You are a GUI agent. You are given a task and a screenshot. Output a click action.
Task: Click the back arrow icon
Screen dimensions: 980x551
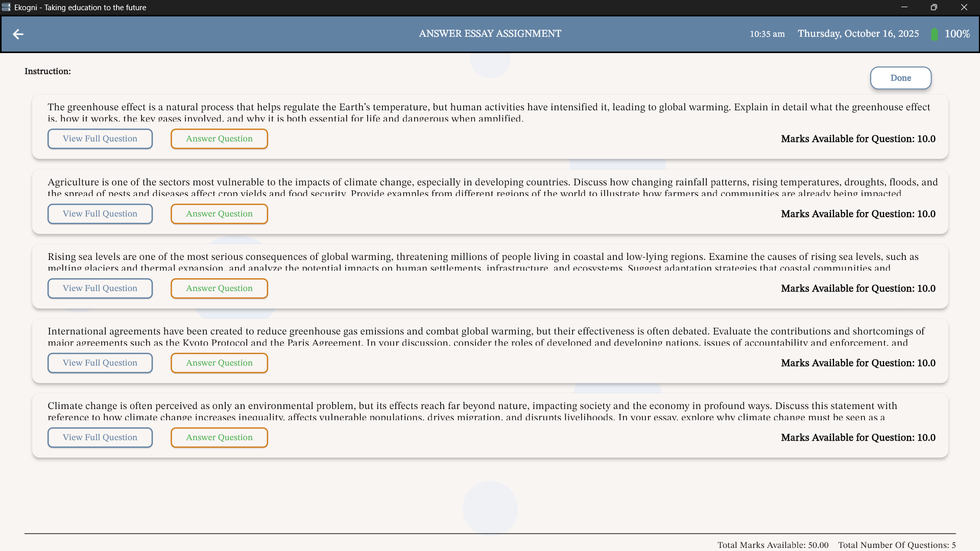pyautogui.click(x=18, y=34)
